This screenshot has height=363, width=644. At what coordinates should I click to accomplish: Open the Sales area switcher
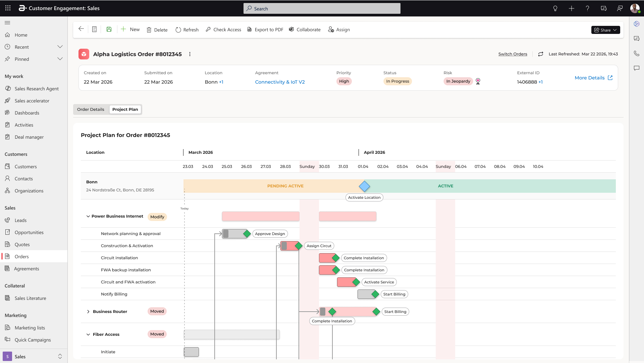click(34, 356)
